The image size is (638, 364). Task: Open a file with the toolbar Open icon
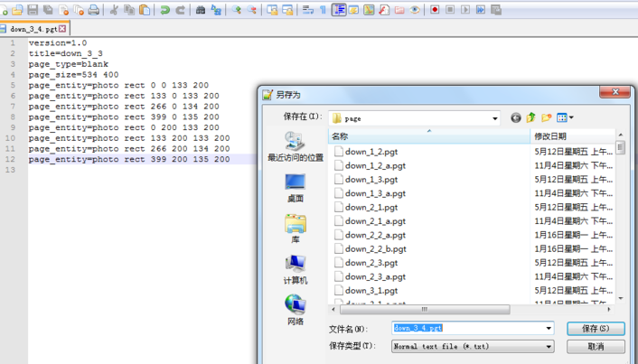point(17,10)
